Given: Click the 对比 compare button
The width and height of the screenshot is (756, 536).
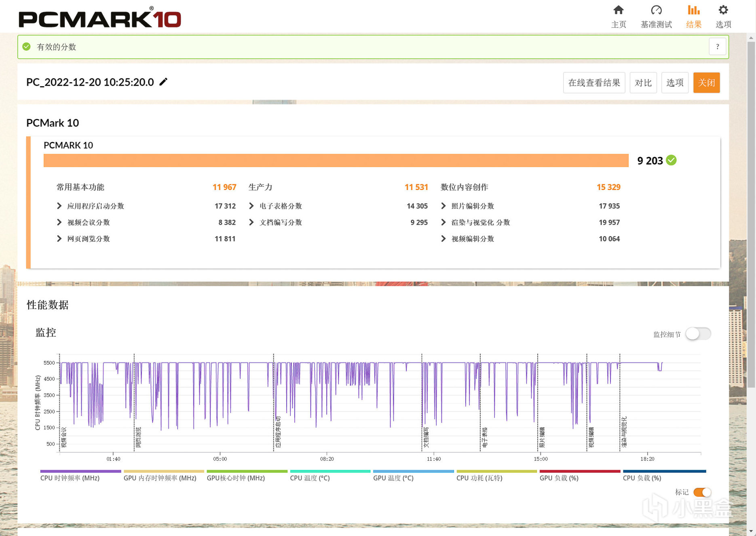Looking at the screenshot, I should [643, 82].
